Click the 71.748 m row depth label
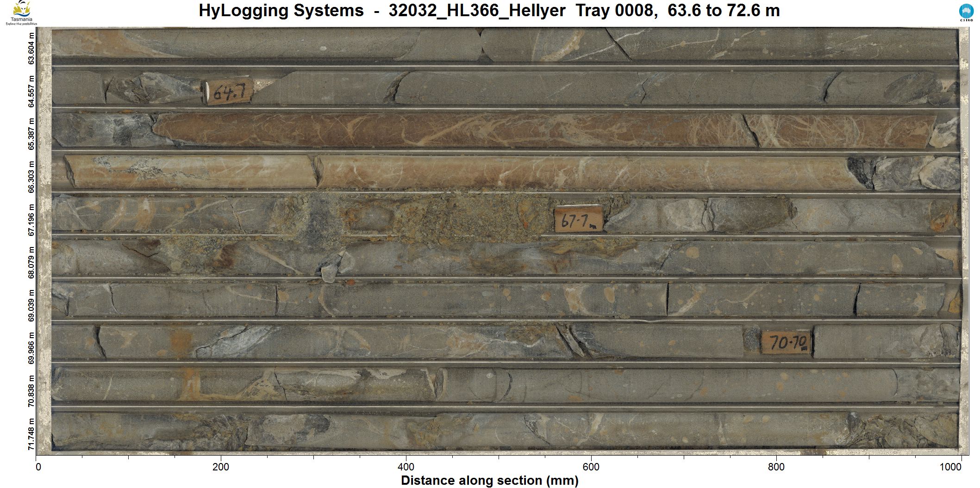 (x=31, y=433)
